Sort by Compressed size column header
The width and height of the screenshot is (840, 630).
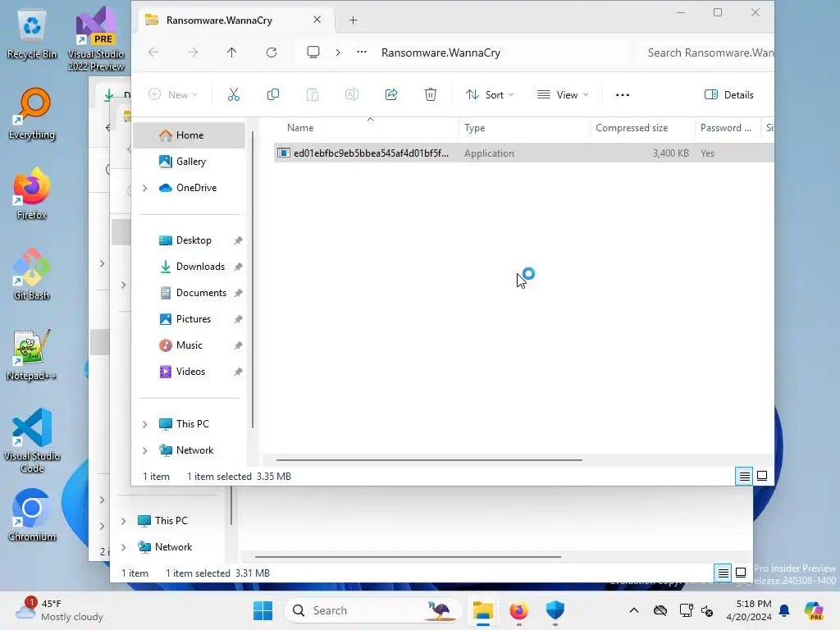pos(642,127)
